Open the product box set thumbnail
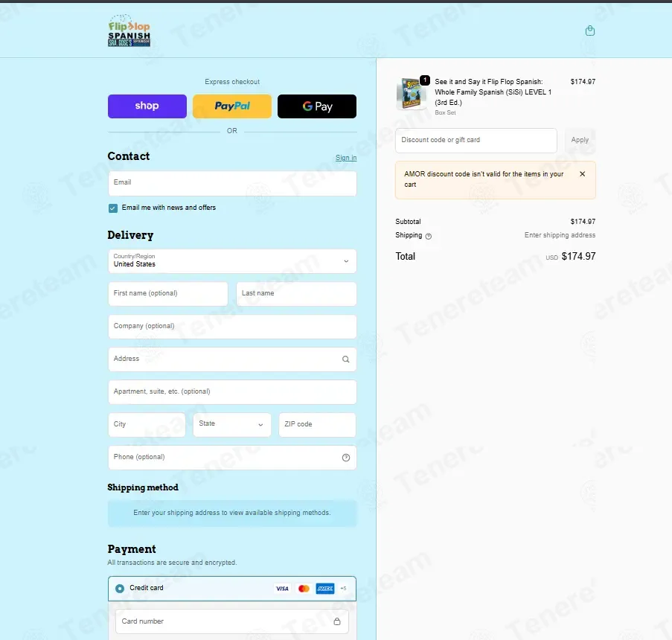This screenshot has width=672, height=640. point(412,94)
